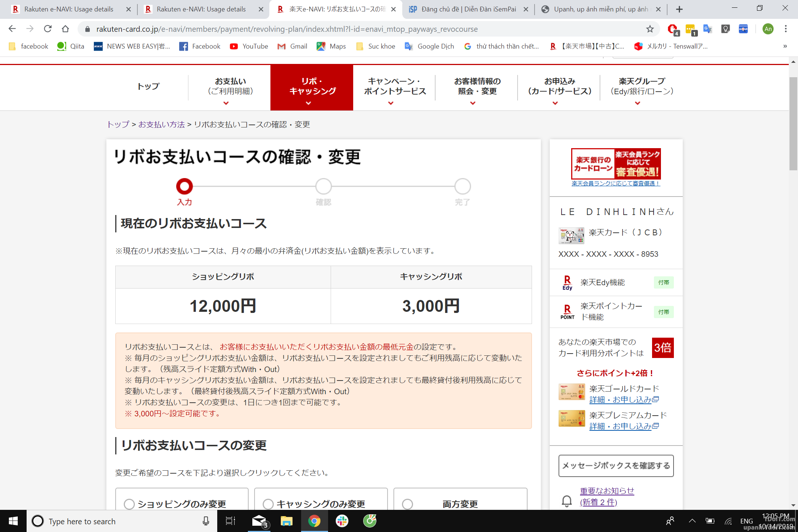Show more bookmarks with the chevron

(785, 46)
